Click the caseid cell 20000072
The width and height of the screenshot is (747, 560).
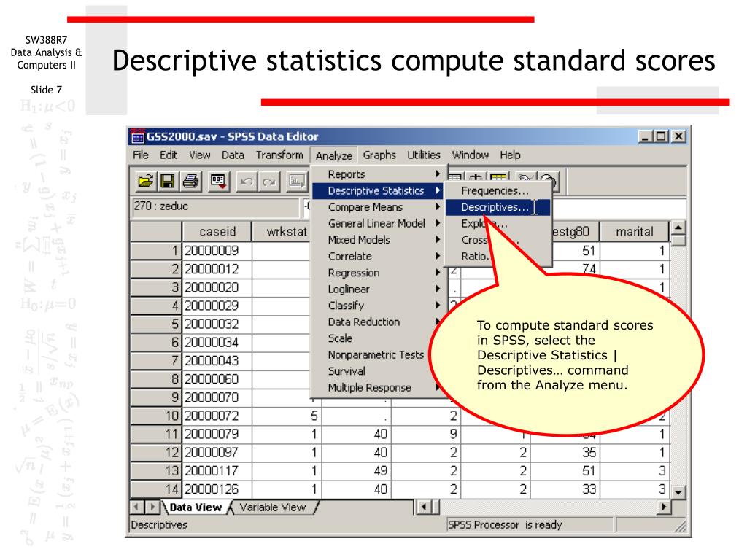coord(217,416)
